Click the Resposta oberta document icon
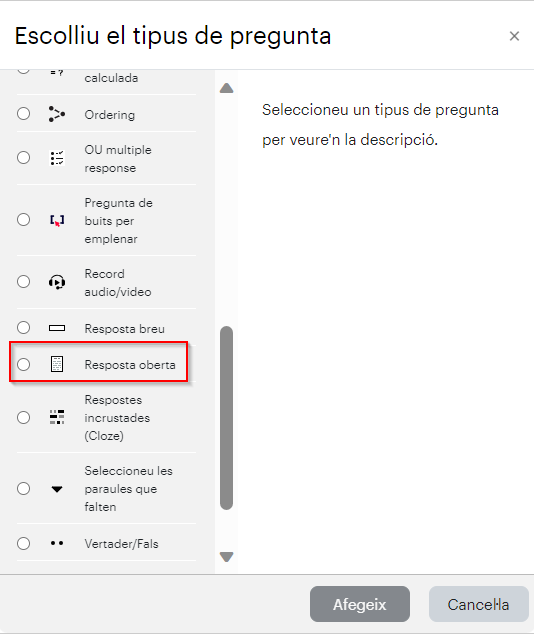 coord(57,364)
